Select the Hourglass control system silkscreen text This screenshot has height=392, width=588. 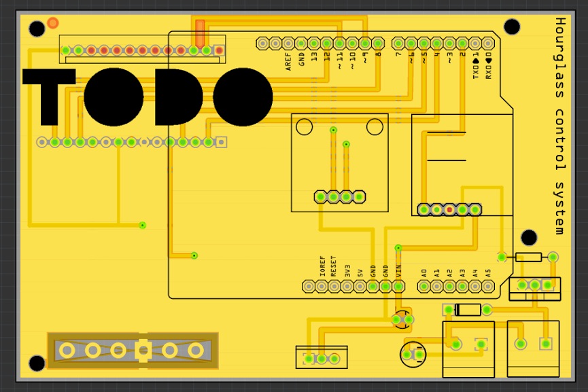(559, 126)
